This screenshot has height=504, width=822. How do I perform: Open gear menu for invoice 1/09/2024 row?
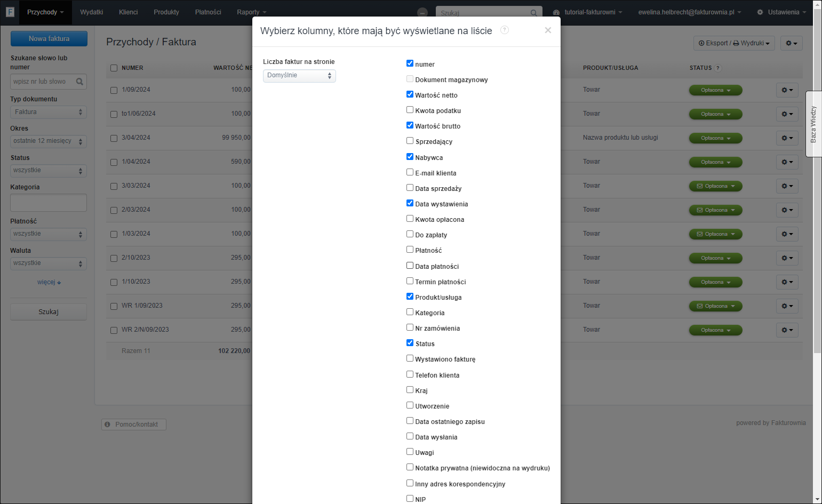(x=787, y=90)
